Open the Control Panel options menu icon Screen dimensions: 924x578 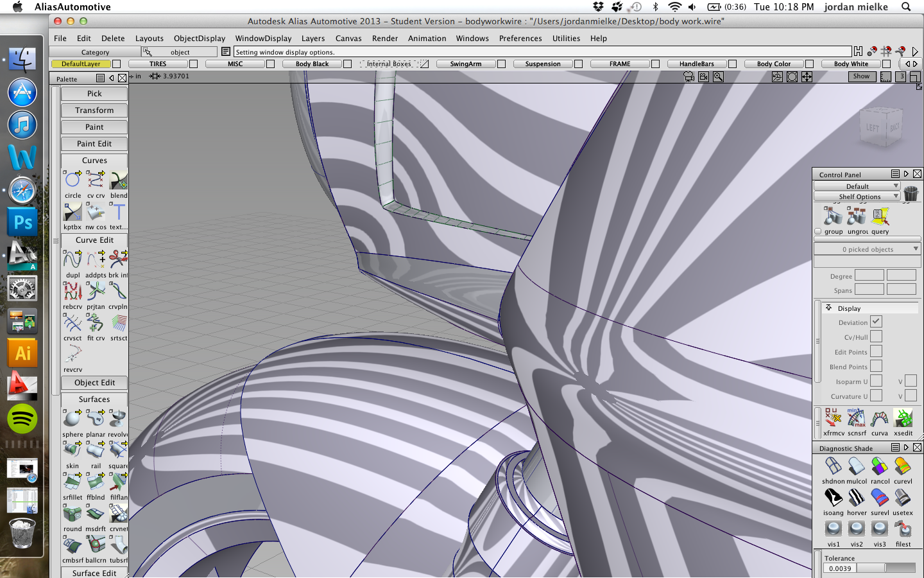pyautogui.click(x=895, y=174)
